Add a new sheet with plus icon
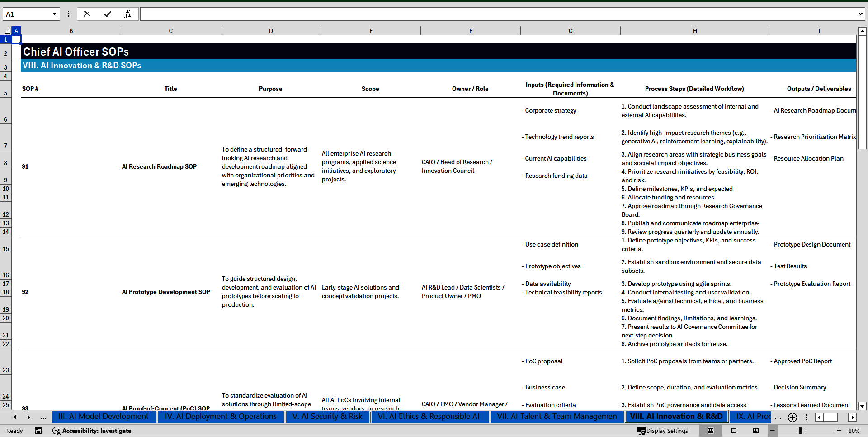The image size is (868, 437). (x=792, y=418)
